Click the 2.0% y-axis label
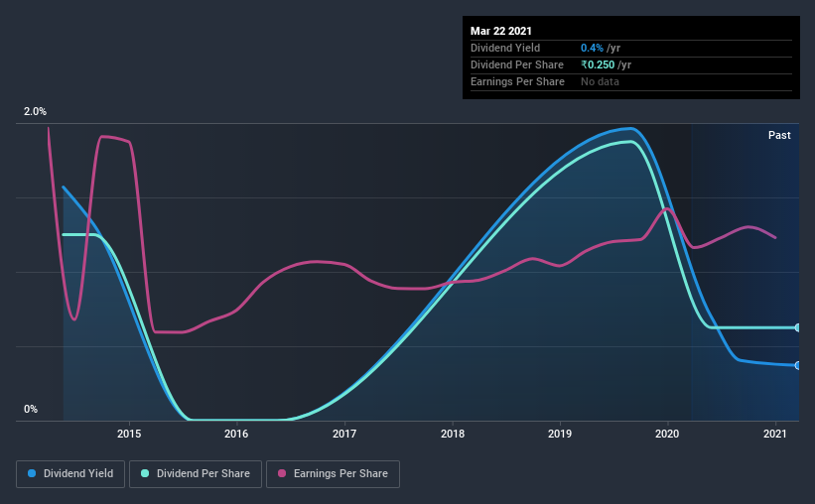Image resolution: width=815 pixels, height=504 pixels. point(35,112)
